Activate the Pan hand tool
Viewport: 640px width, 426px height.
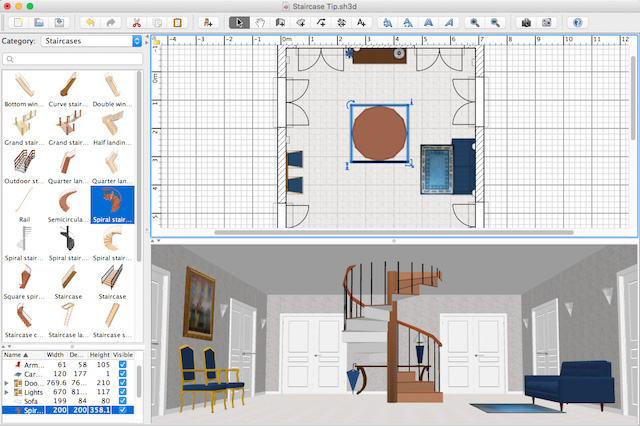pos(260,21)
